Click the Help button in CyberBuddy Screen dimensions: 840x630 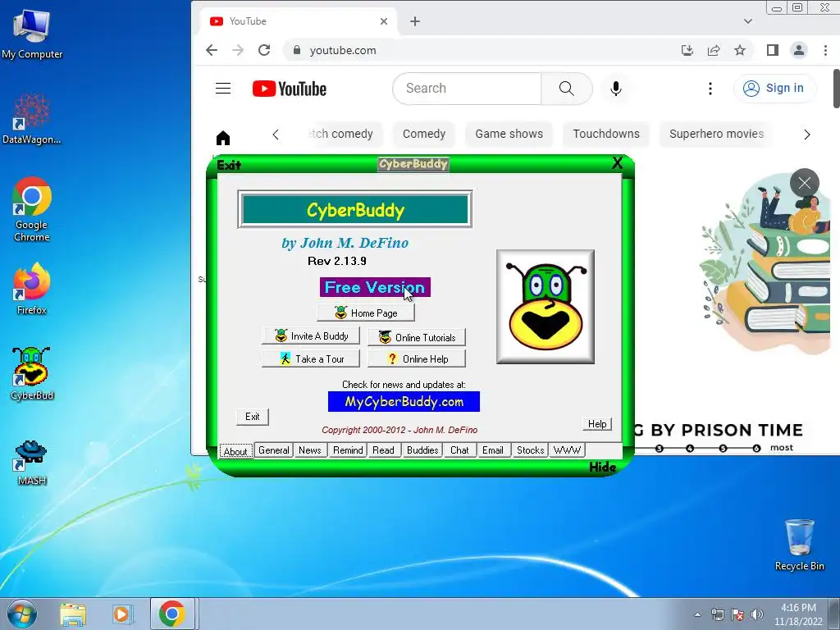coord(597,424)
